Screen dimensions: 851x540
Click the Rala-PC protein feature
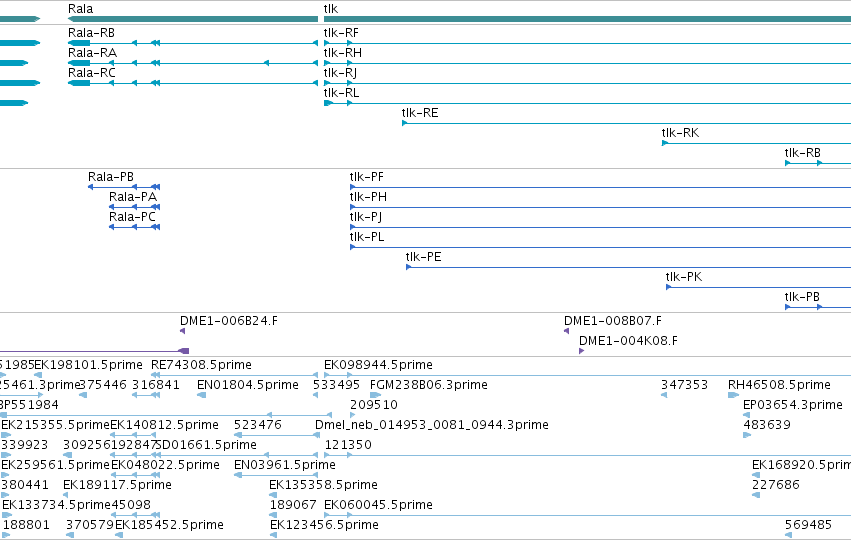pyautogui.click(x=134, y=227)
